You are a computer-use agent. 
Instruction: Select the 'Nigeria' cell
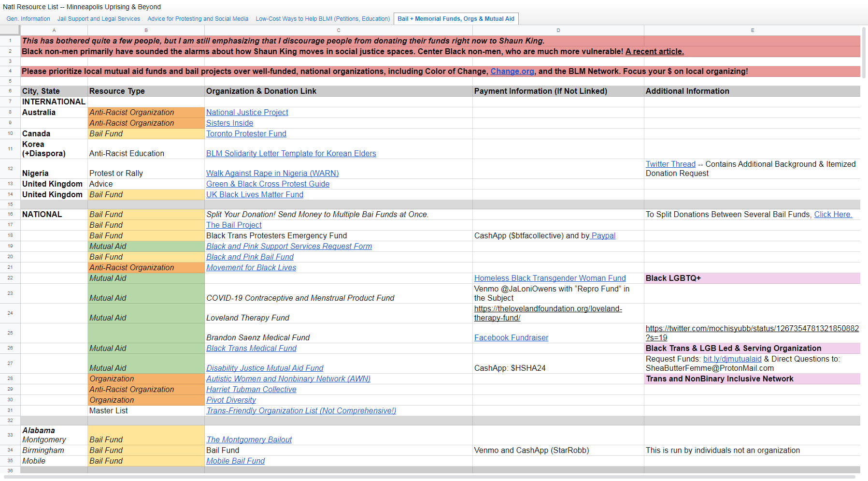[x=54, y=169]
